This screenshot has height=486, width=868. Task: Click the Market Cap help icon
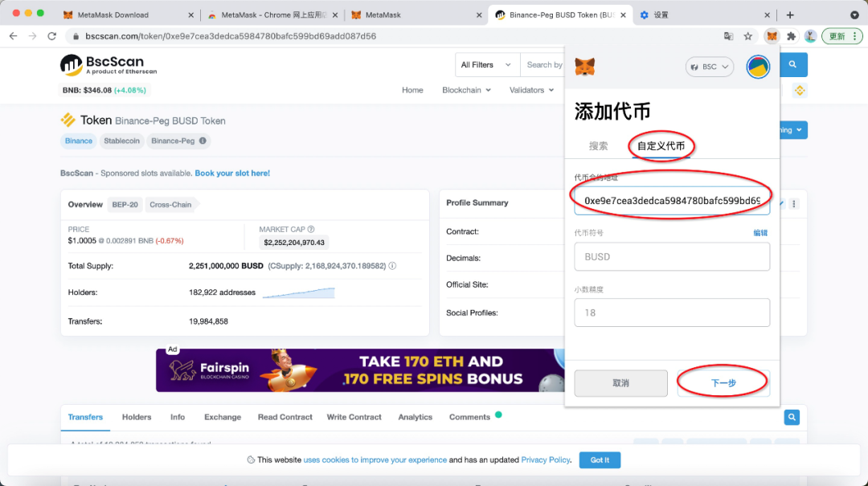311,229
